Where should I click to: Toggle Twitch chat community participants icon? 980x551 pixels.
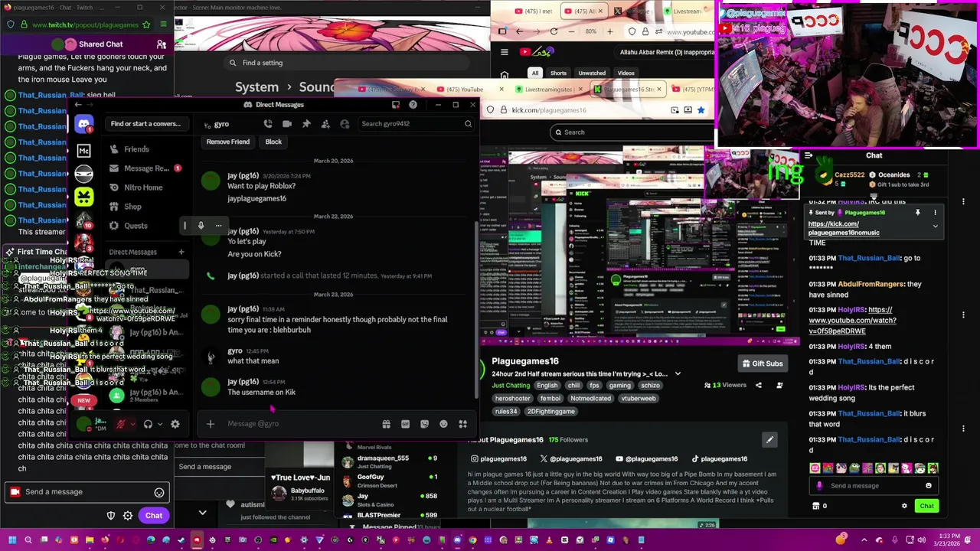tap(161, 44)
